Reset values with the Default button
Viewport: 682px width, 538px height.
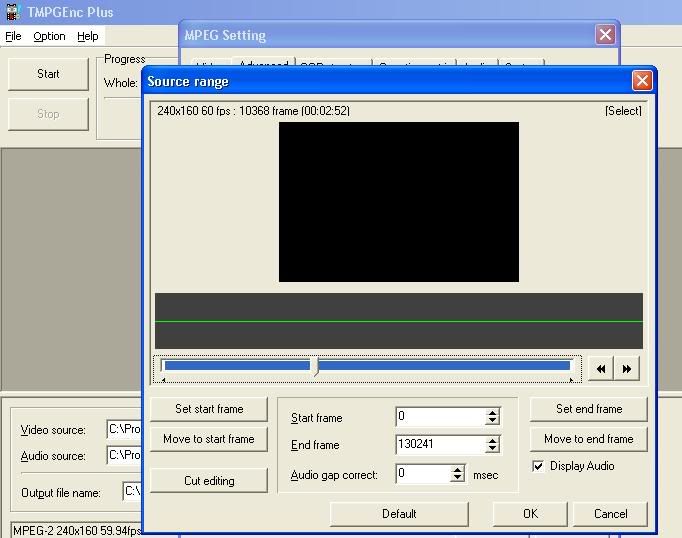click(x=399, y=514)
